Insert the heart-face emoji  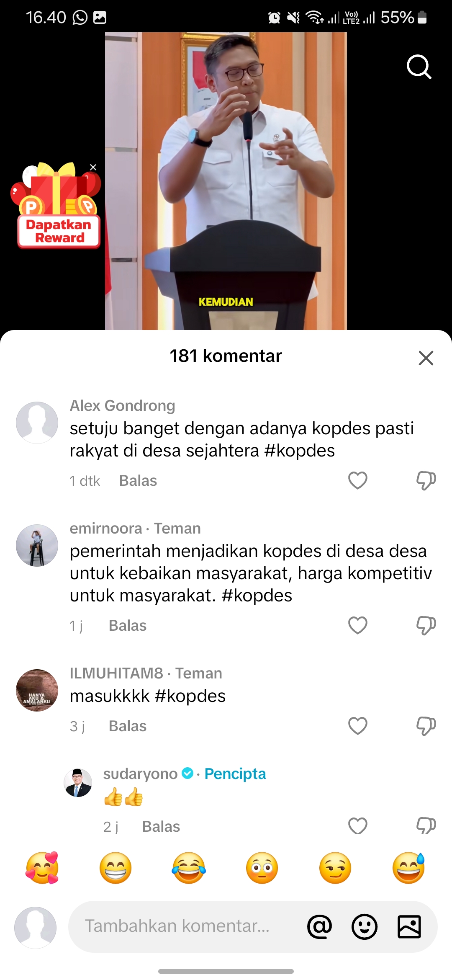coord(42,868)
